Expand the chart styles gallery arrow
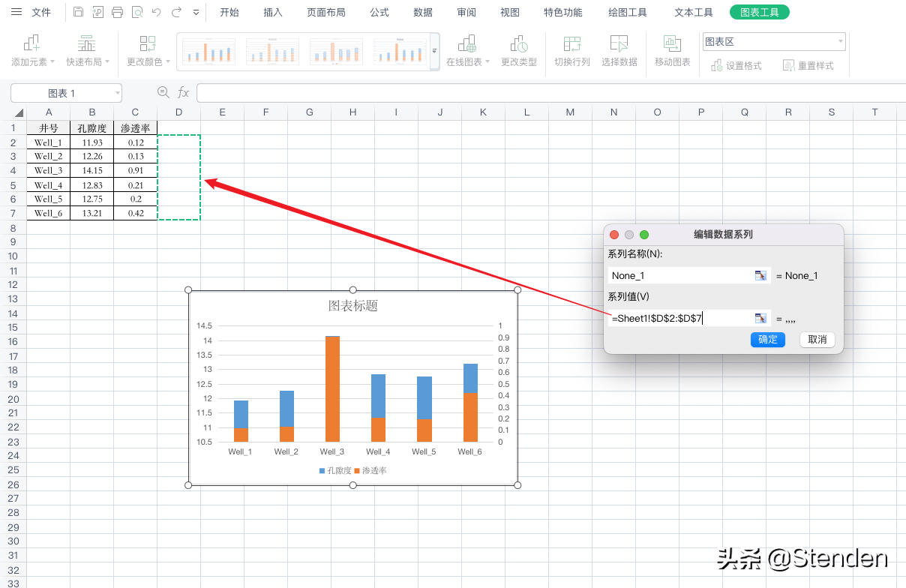 click(435, 51)
